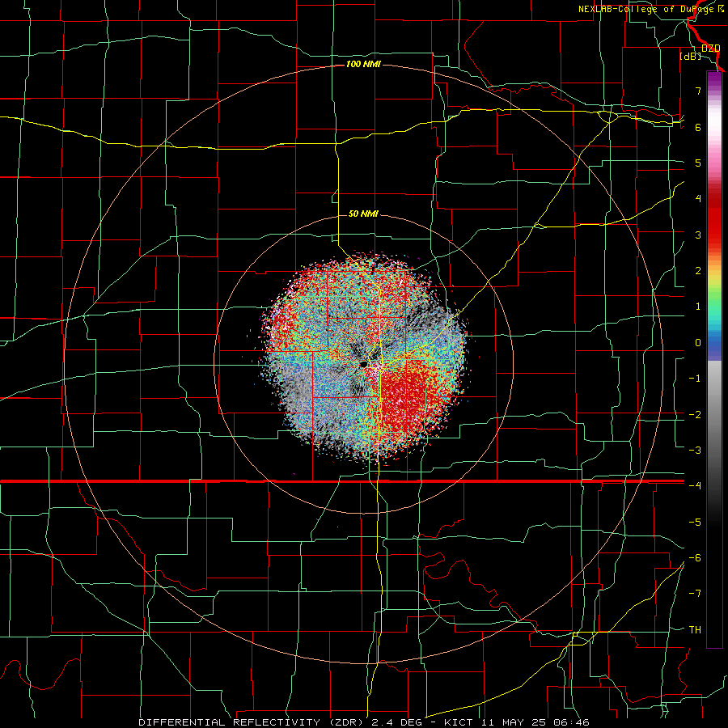Click the Differential Reflectivity caption at bottom
The image size is (728, 728).
coord(364,722)
